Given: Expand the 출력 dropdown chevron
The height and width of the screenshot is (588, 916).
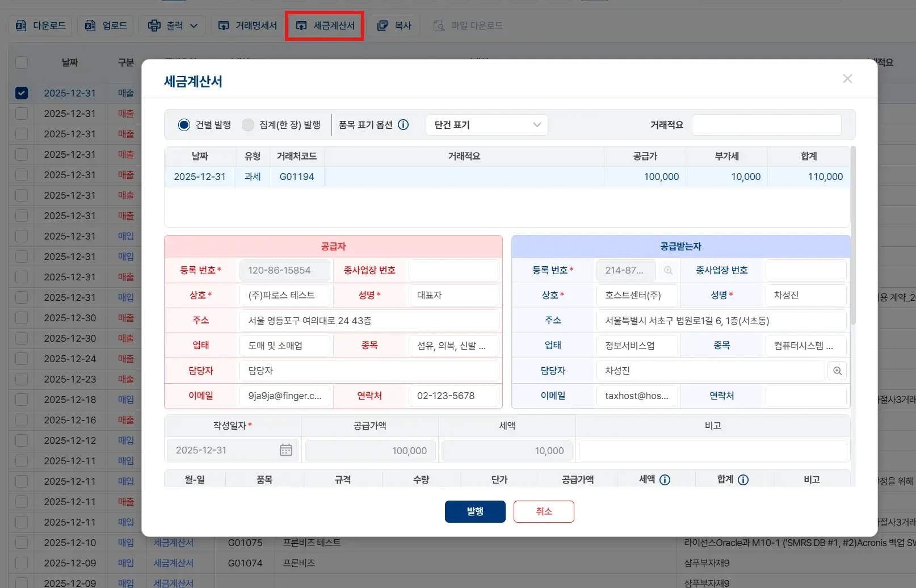Looking at the screenshot, I should 193,25.
